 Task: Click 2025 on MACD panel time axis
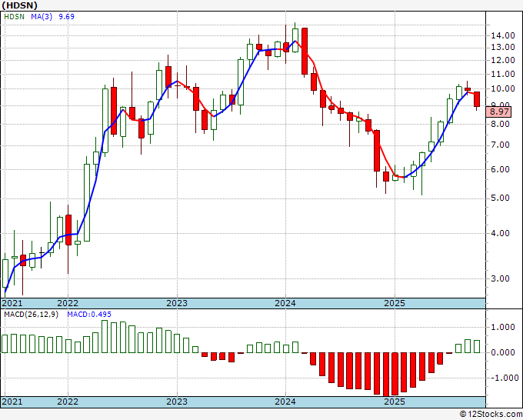click(395, 402)
